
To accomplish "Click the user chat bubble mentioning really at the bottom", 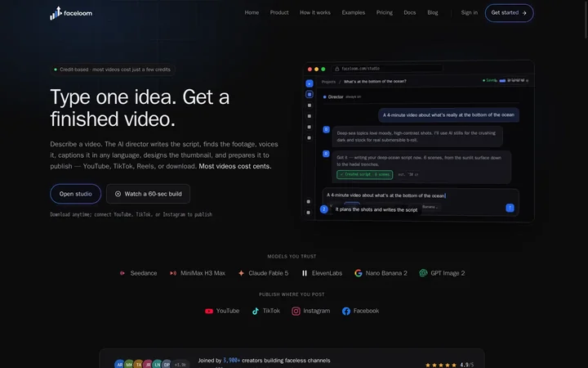I will click(448, 115).
